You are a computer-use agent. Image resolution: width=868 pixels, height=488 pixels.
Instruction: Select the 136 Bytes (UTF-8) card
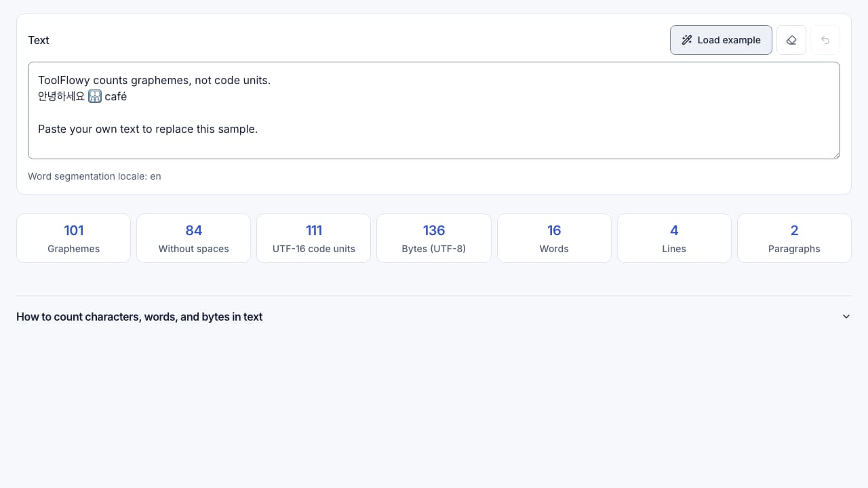pyautogui.click(x=434, y=239)
